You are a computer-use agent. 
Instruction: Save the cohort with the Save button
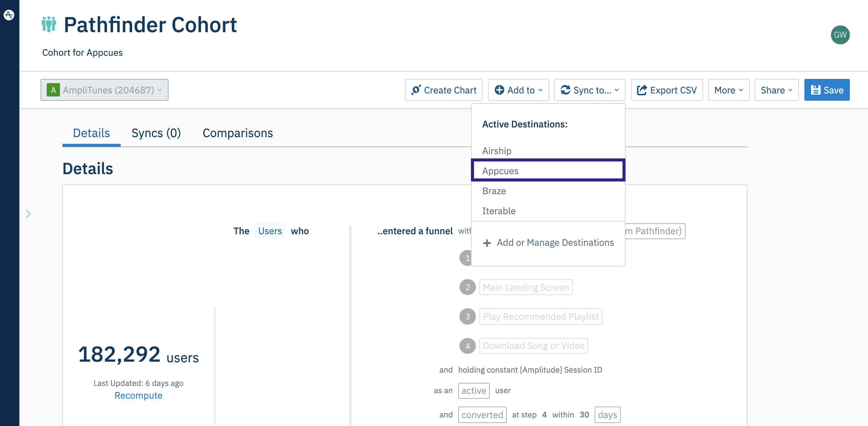click(826, 90)
